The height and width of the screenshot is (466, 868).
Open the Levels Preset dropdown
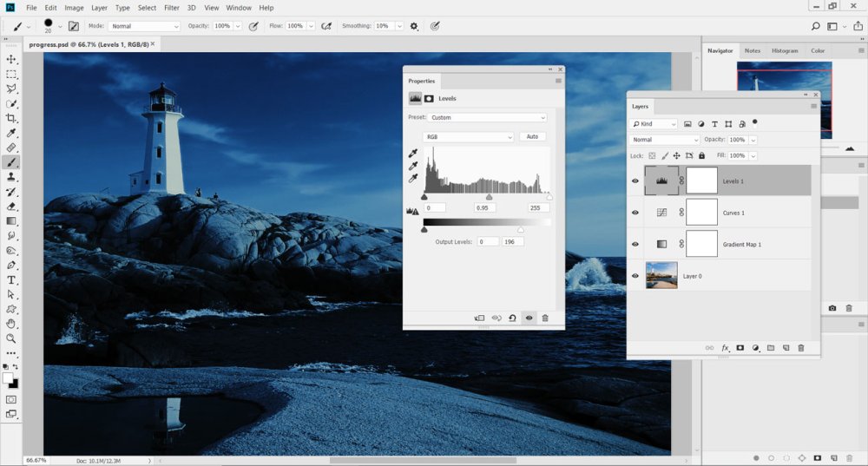[x=487, y=117]
